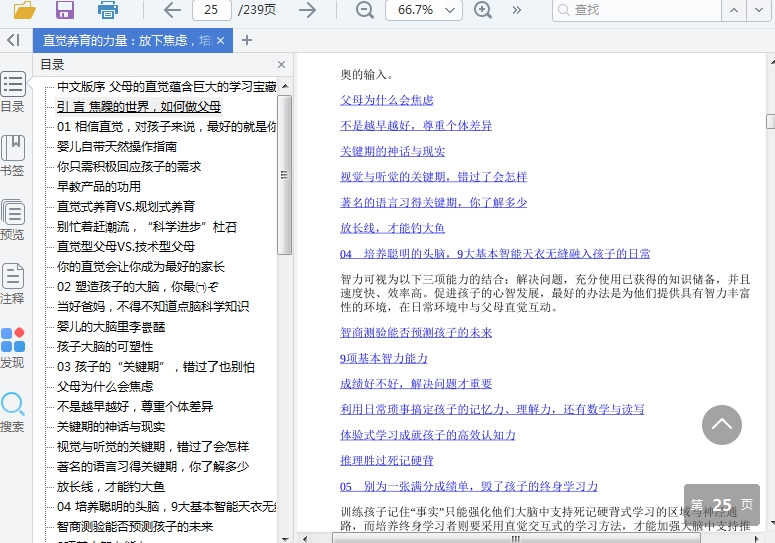Open the 预览 thumbnail preview panel
Viewport: 775px width, 543px height.
click(x=12, y=220)
